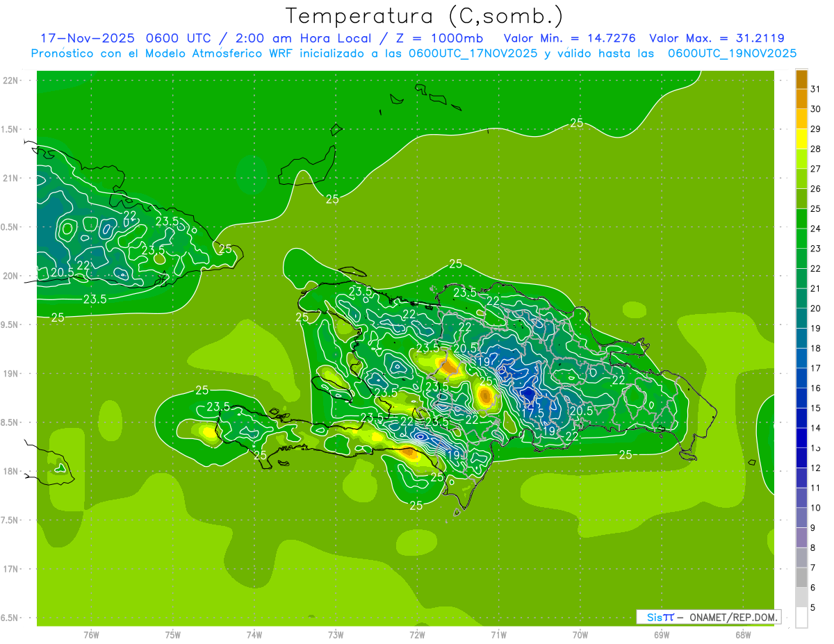The height and width of the screenshot is (644, 834).
Task: Click the "68W" longitude axis label
Action: [x=742, y=635]
